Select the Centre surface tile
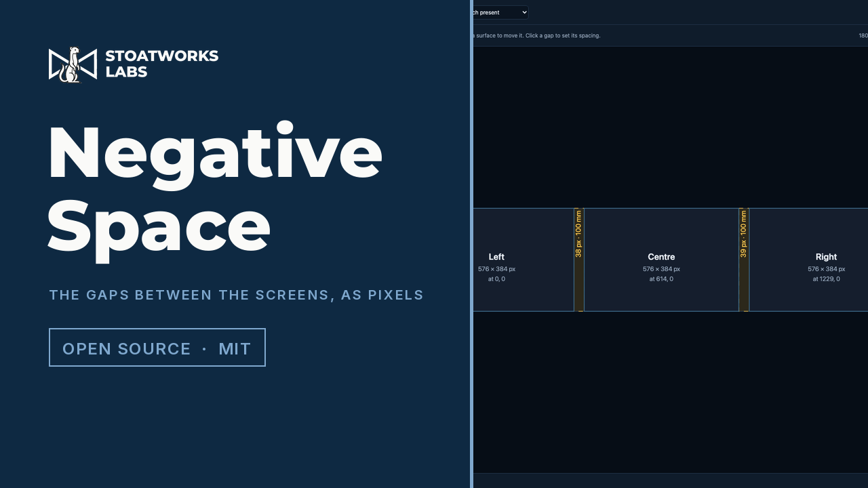This screenshot has width=868, height=488. coord(661,260)
